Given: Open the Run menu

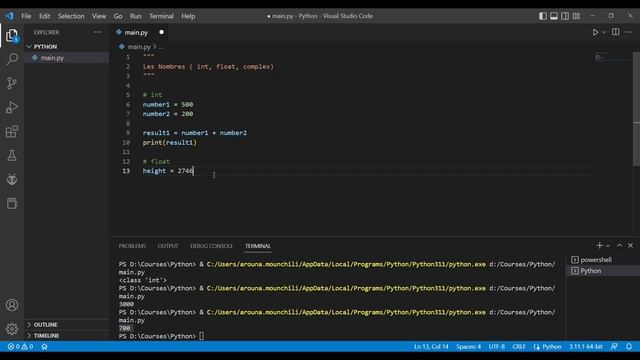Looking at the screenshot, I should pos(136,16).
